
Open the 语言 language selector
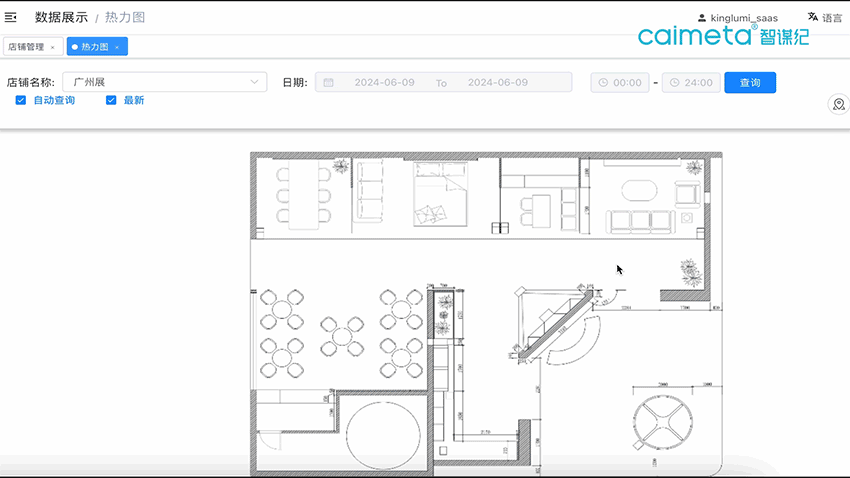(x=831, y=18)
